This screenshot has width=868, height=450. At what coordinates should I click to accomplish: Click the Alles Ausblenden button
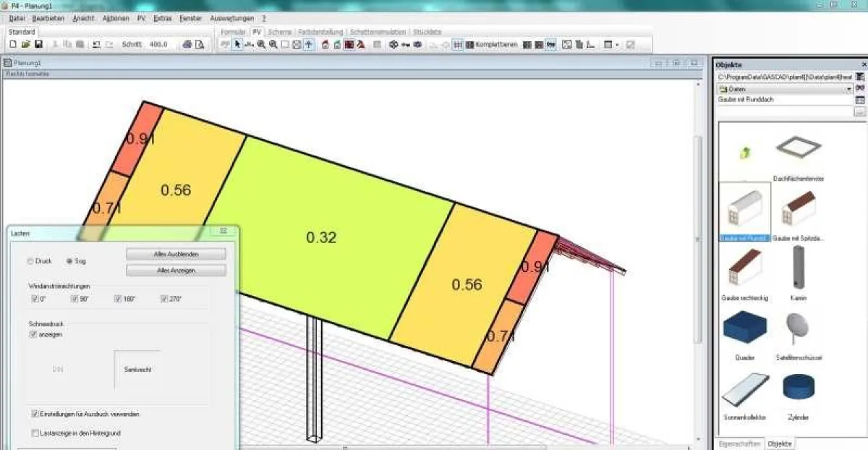[176, 254]
